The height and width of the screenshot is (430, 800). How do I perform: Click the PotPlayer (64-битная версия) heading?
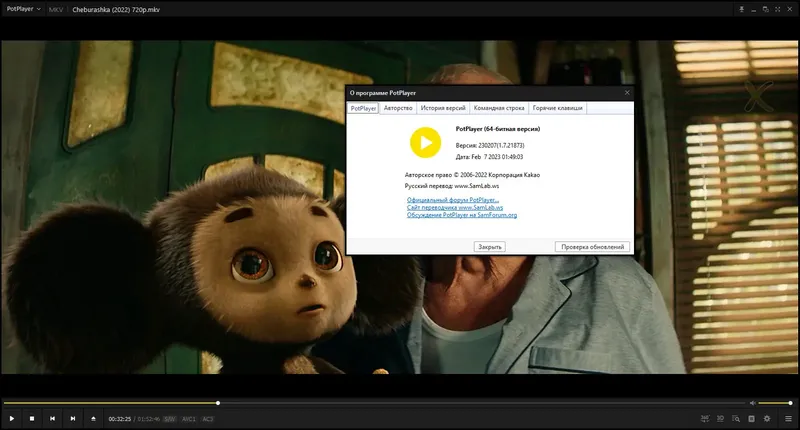(497, 129)
